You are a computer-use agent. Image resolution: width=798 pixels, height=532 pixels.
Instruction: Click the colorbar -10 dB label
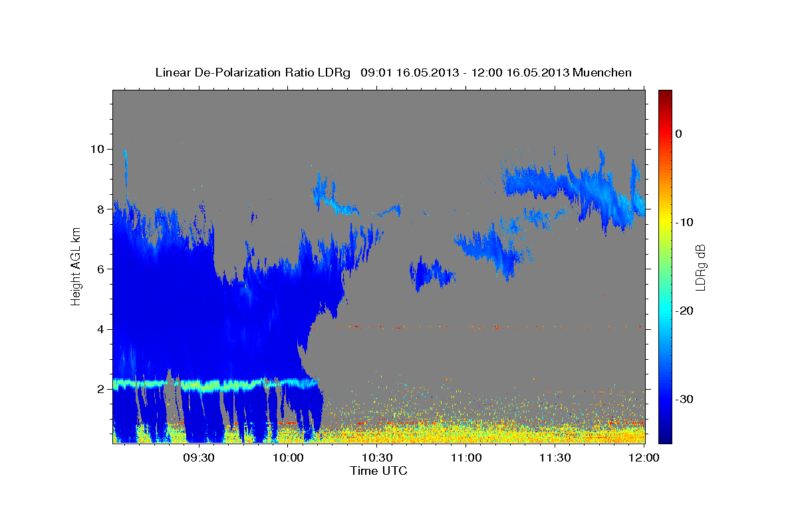[684, 222]
